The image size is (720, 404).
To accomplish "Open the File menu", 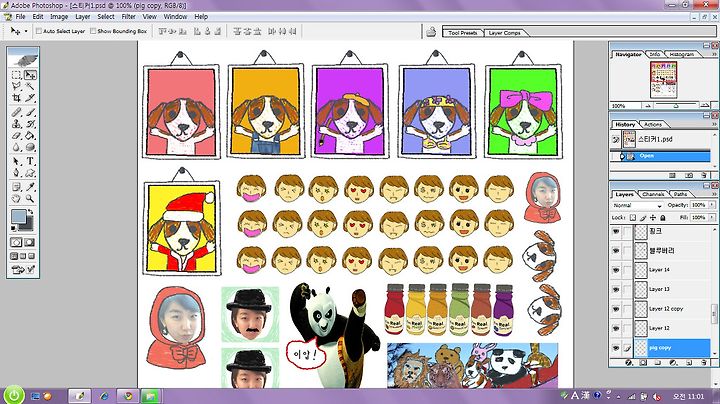I will coord(21,17).
